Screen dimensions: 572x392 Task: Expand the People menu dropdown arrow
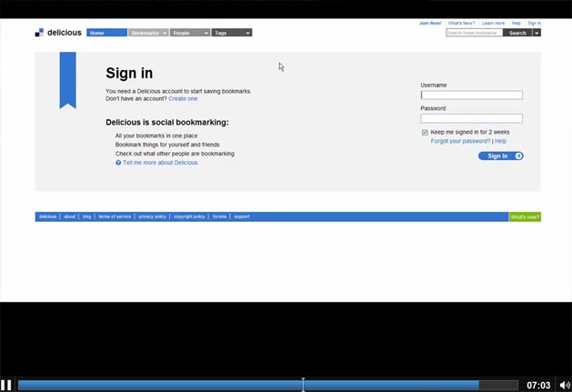coord(206,33)
